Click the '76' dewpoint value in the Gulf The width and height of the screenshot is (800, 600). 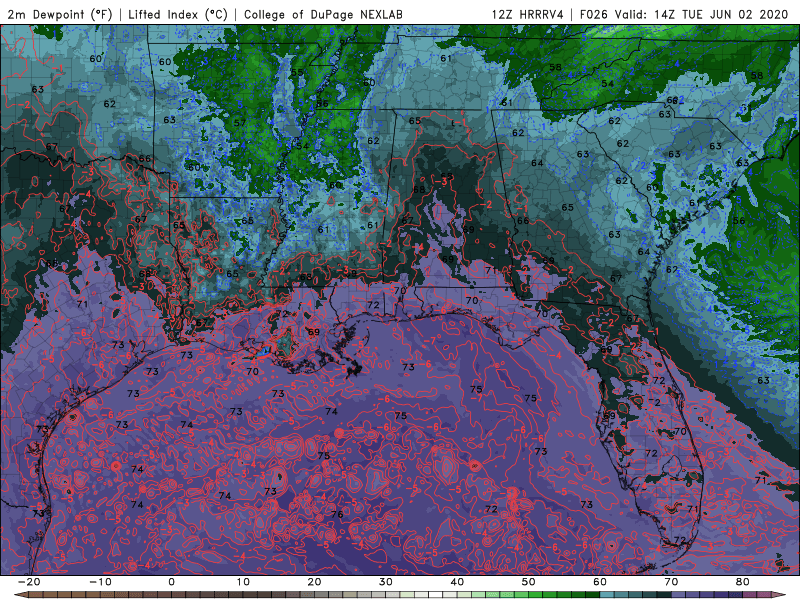337,514
